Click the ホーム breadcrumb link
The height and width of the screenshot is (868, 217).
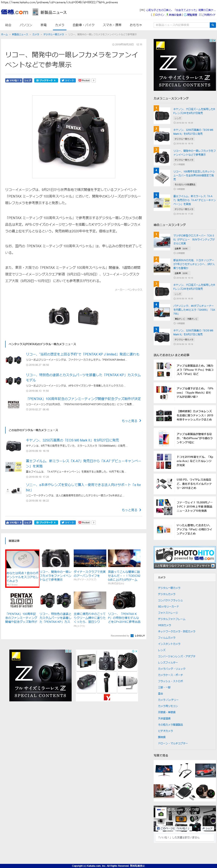pos(4,34)
